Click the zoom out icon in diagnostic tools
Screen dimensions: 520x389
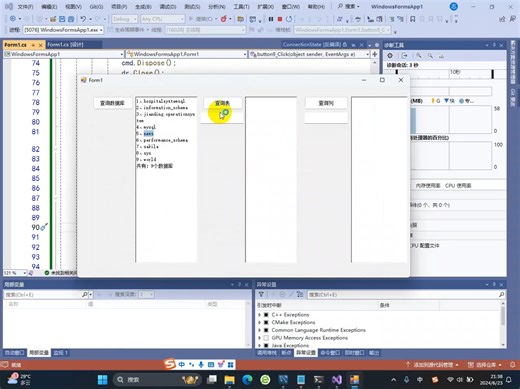430,56
